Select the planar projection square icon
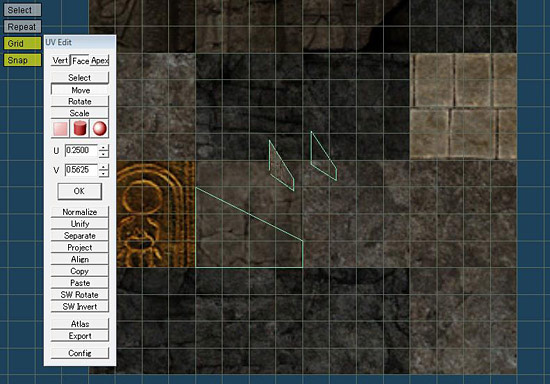Screen dimensions: 550x384 (60, 128)
